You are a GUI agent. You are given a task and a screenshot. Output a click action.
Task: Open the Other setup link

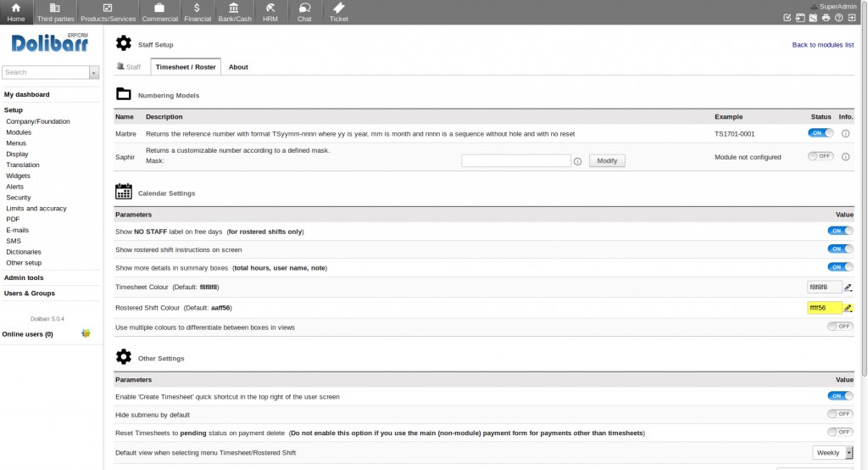point(24,263)
